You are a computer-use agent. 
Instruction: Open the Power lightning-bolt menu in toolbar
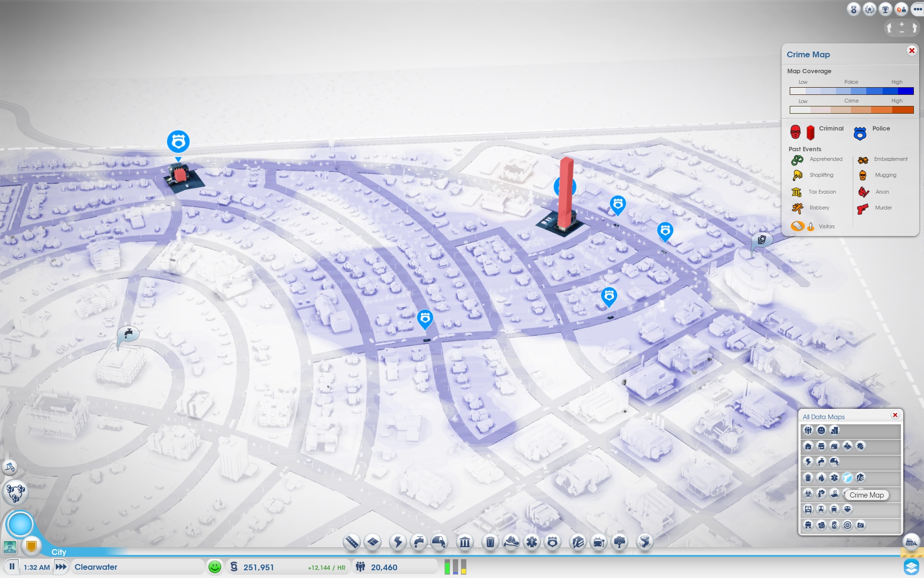(x=398, y=542)
